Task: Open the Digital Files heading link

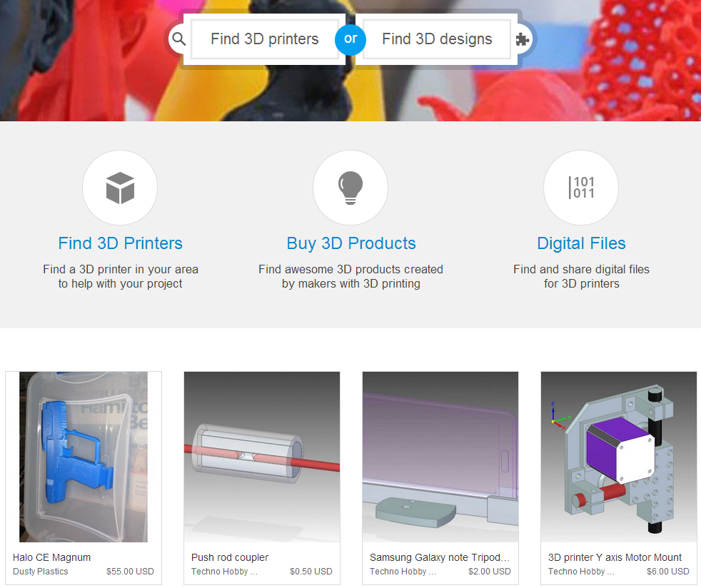Action: click(581, 243)
